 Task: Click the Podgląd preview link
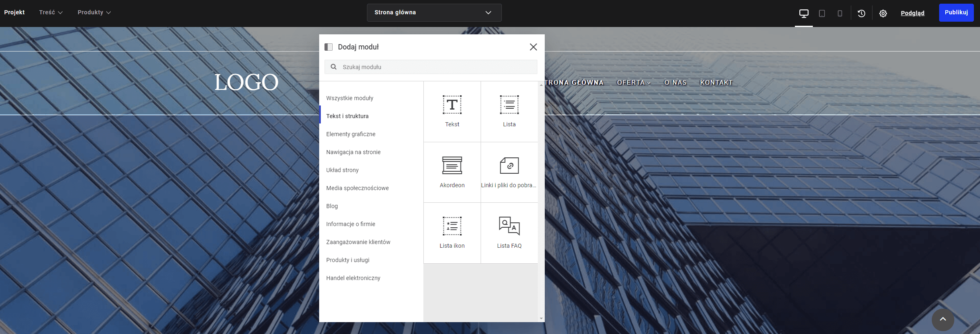pos(913,13)
